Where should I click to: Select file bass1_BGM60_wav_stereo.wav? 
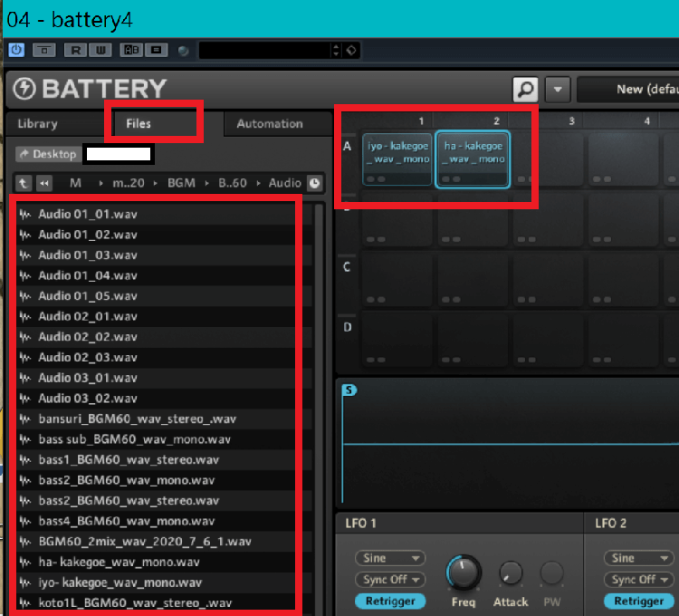pyautogui.click(x=165, y=459)
